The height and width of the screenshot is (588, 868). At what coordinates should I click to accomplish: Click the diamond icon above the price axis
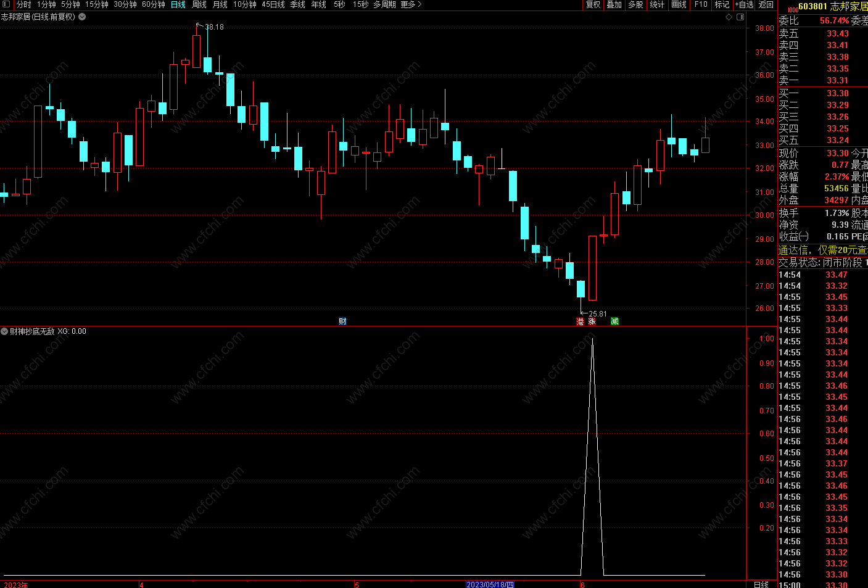(x=729, y=17)
